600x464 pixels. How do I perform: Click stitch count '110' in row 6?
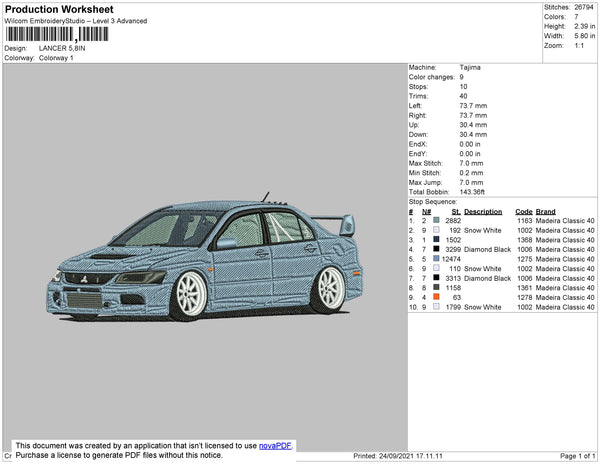455,269
